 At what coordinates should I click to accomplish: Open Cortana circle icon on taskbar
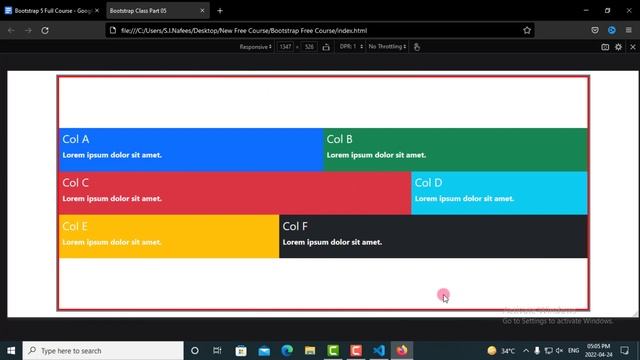point(195,351)
